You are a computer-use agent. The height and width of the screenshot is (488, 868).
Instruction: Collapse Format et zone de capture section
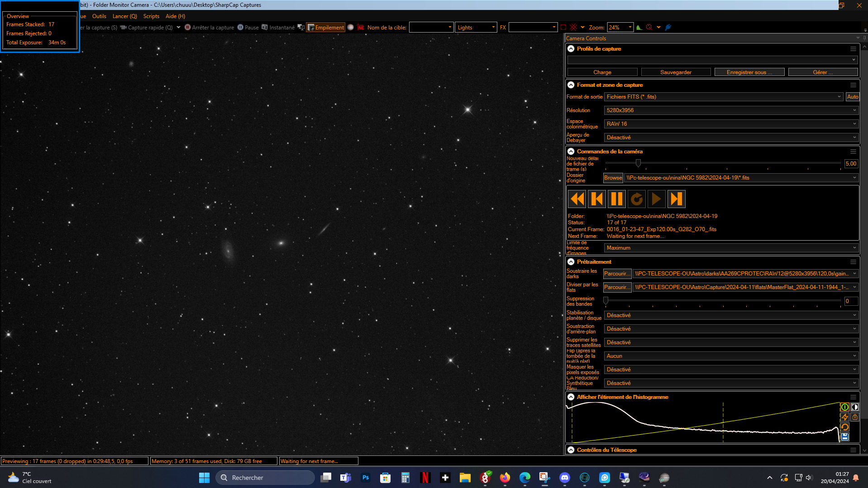click(x=571, y=85)
